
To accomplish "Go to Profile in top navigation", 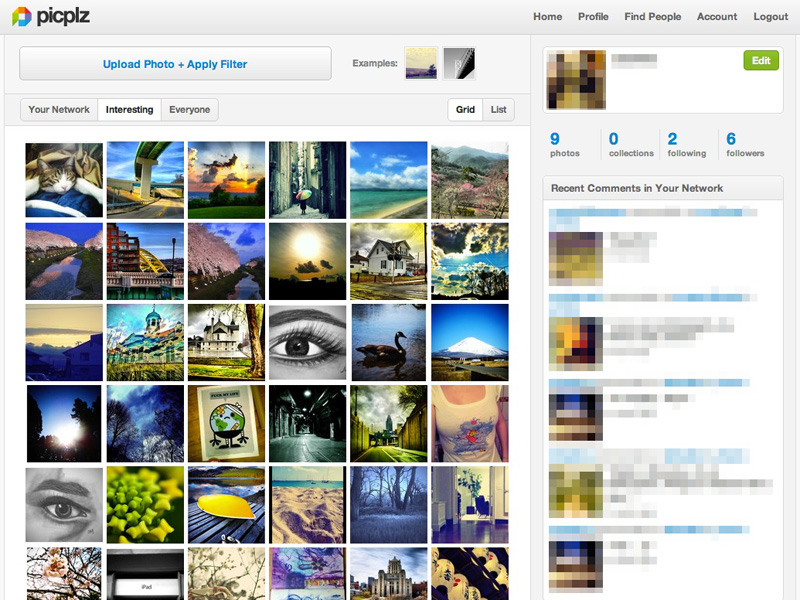I will point(593,16).
